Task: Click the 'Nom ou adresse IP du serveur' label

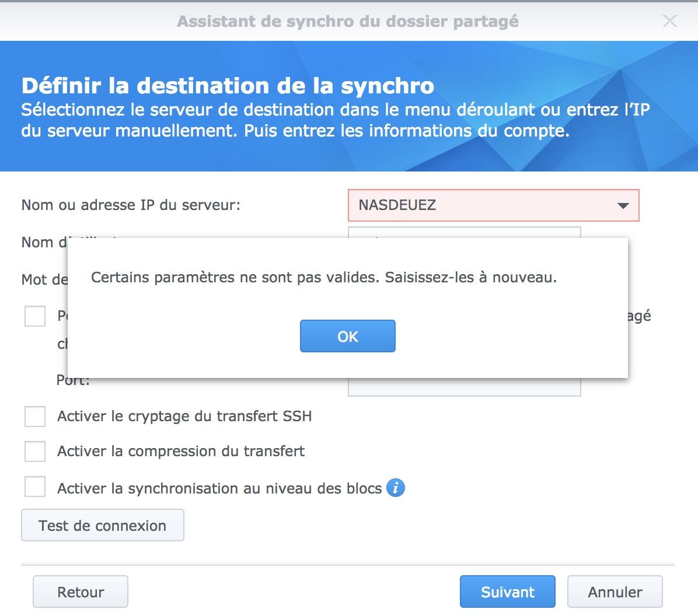Action: [x=131, y=205]
